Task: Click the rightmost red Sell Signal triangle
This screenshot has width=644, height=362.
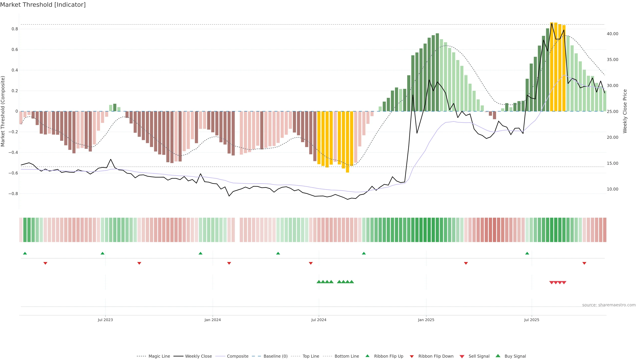Action: pos(564,283)
